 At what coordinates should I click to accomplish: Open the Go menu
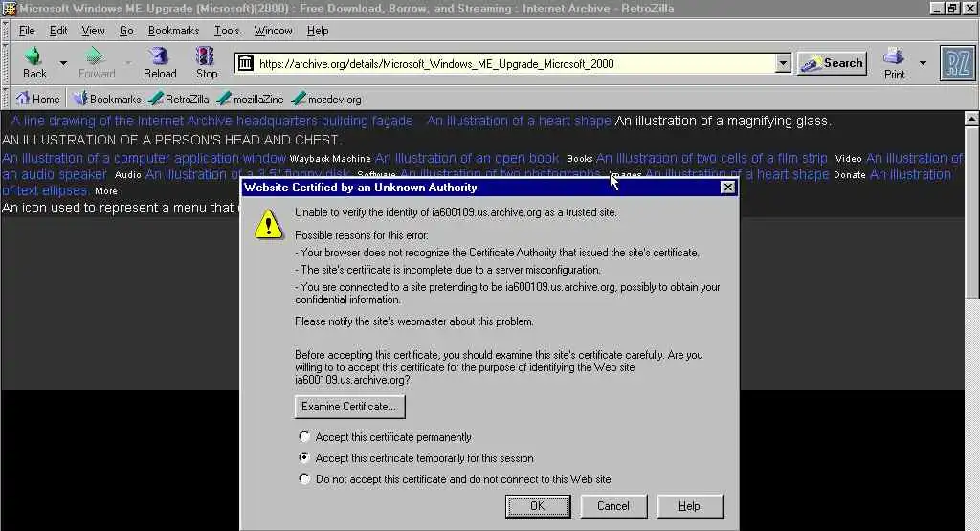pyautogui.click(x=126, y=31)
